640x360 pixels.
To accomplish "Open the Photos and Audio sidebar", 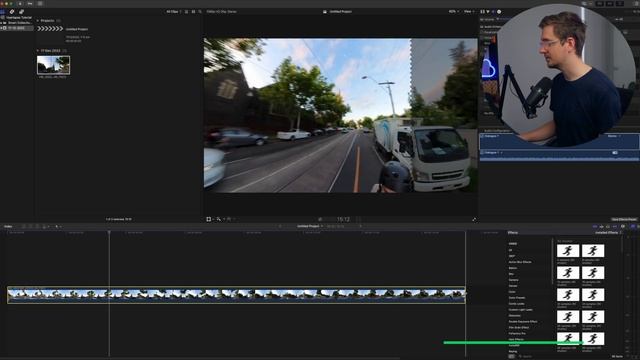I will click(x=12, y=12).
